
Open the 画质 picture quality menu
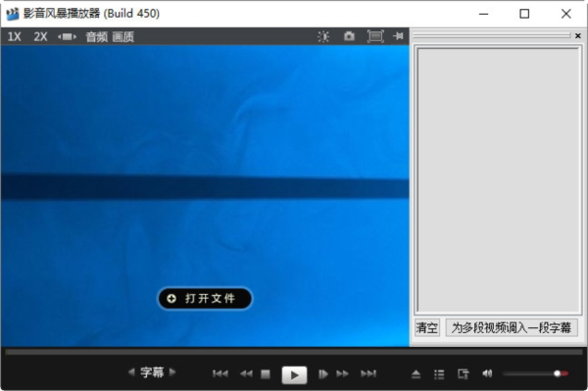[123, 36]
